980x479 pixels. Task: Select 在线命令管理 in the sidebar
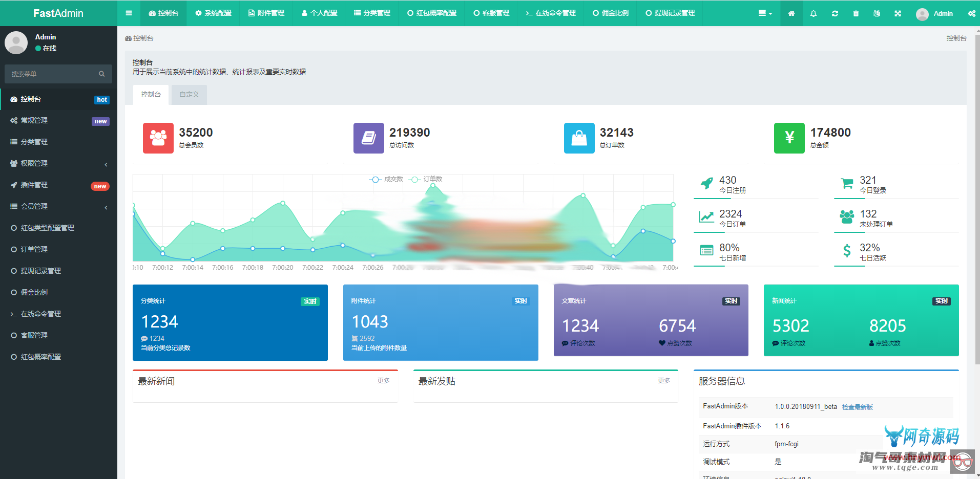[x=58, y=314]
